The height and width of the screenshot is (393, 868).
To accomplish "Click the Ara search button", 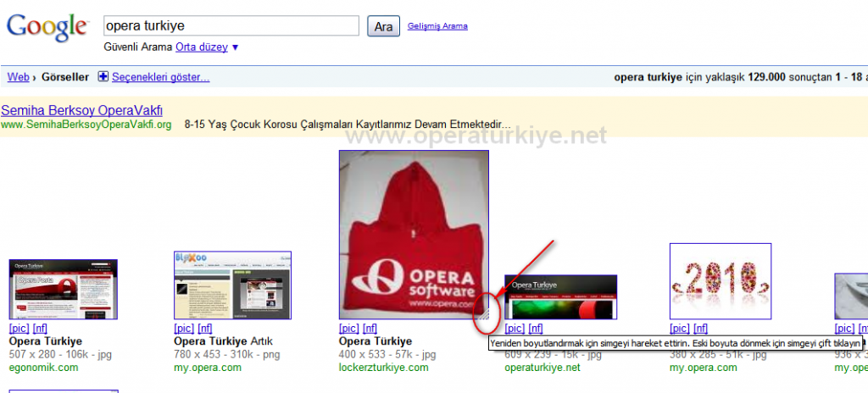I will (x=383, y=26).
